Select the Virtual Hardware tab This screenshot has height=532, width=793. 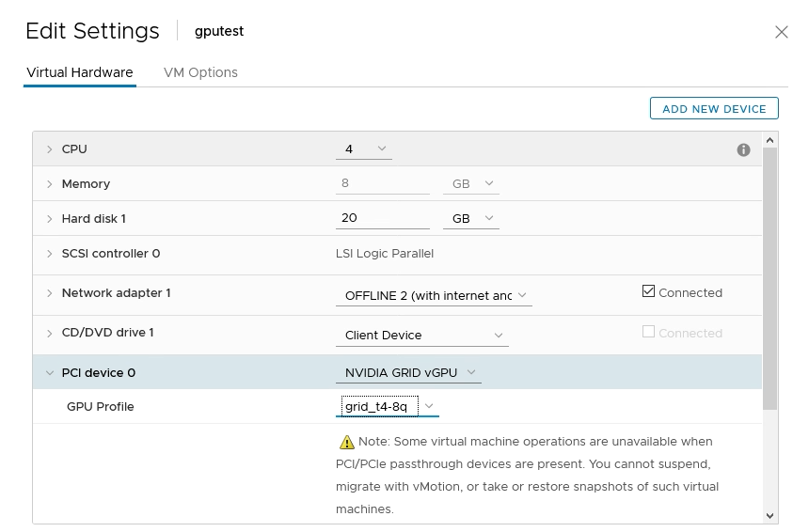[80, 72]
